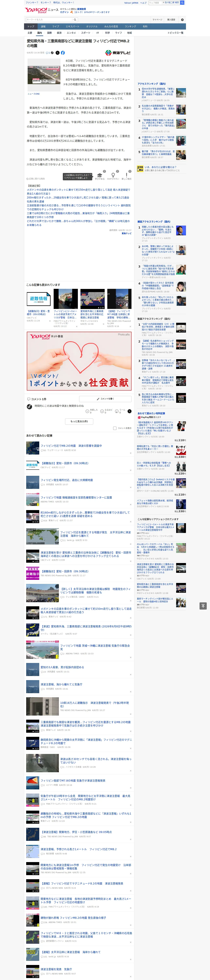Open the article's tsunami map thumbnail
This screenshot has height=980, width=210.
point(44,75)
